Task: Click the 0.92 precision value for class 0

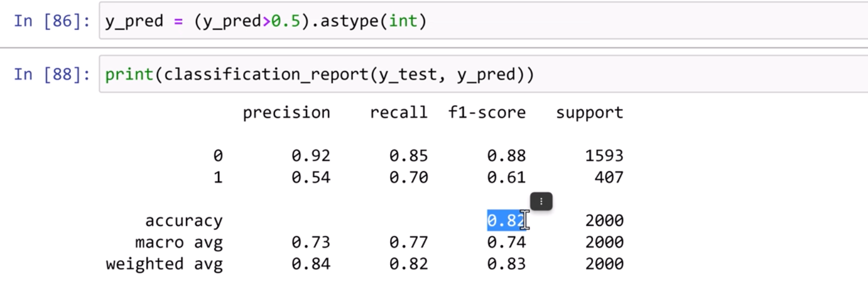Action: pos(310,156)
